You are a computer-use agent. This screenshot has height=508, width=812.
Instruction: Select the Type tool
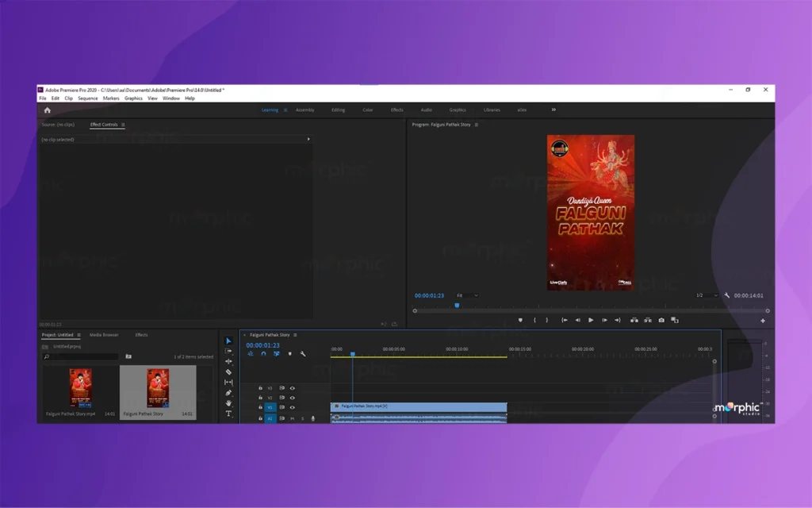pos(228,414)
